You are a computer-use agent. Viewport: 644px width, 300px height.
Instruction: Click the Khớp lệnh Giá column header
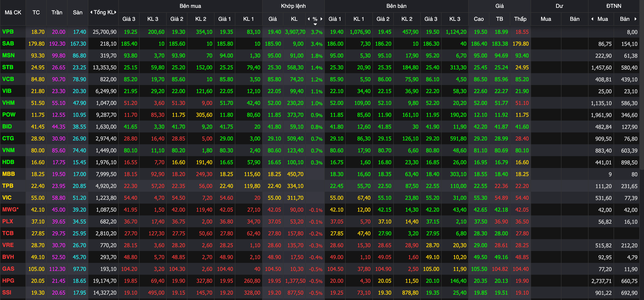click(x=272, y=19)
